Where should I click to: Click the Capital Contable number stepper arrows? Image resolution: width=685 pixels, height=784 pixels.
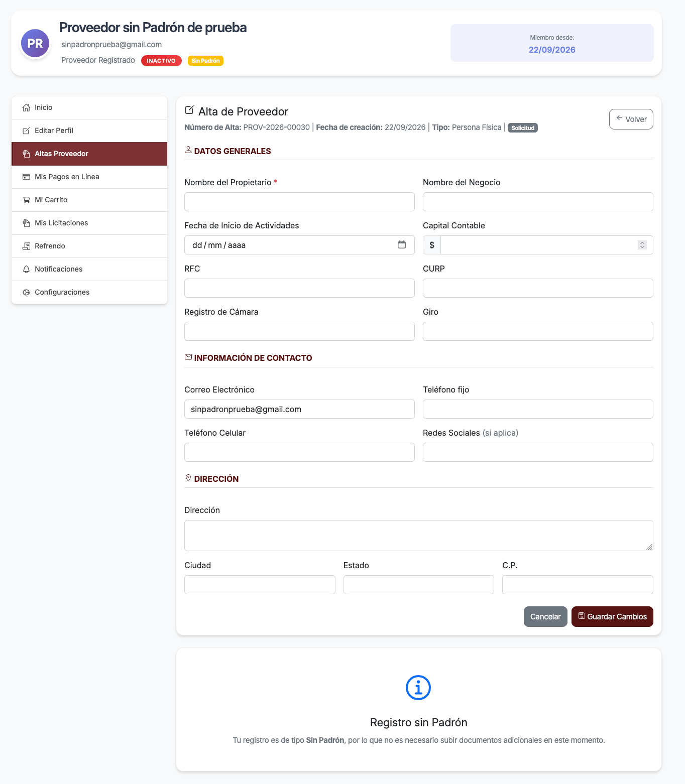(x=642, y=245)
